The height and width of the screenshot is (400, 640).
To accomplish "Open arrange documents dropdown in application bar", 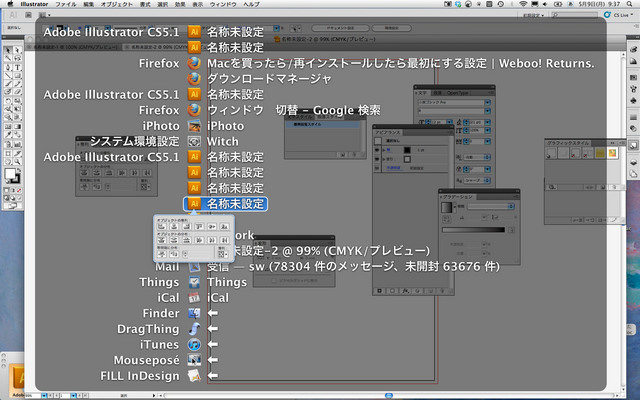I will click(x=44, y=15).
